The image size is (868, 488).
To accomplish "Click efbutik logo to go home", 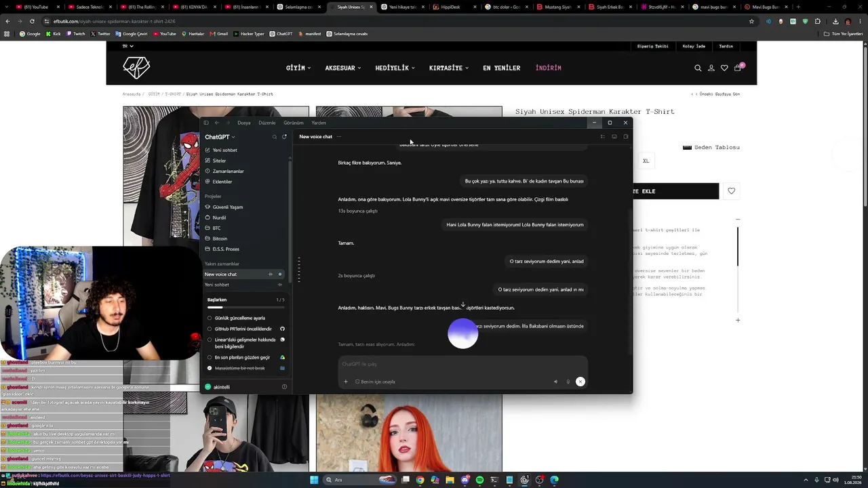I will 136,68.
